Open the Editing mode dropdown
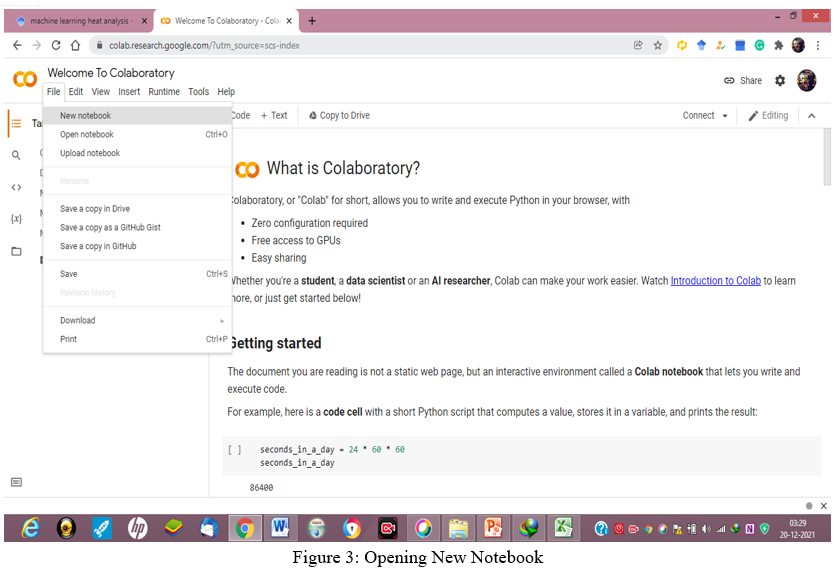This screenshot has width=835, height=575. [768, 116]
